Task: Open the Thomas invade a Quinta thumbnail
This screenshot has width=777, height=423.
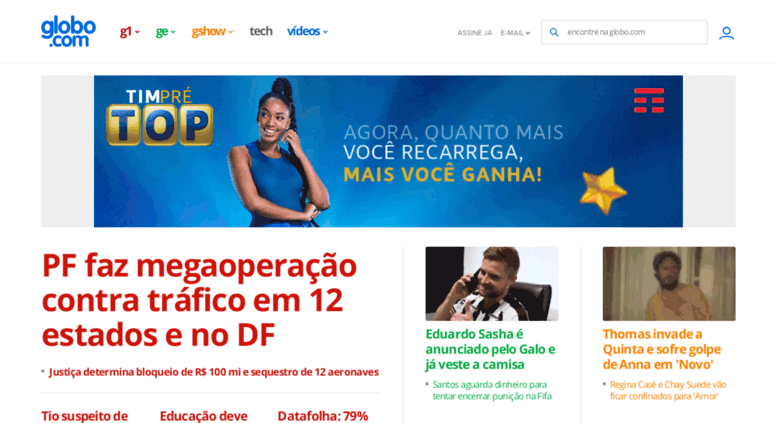Action: click(x=669, y=284)
